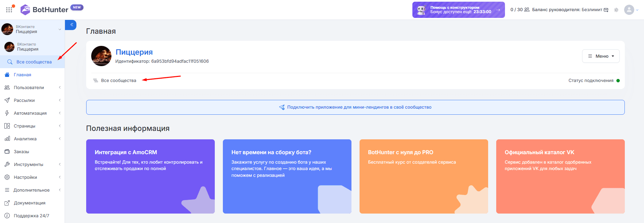Open the Автоматизация menu item

[x=30, y=113]
